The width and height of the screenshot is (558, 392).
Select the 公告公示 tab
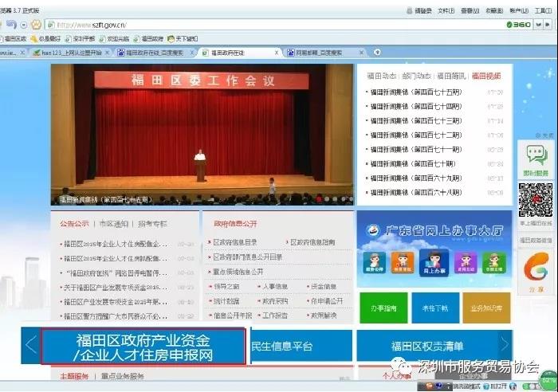tap(74, 224)
